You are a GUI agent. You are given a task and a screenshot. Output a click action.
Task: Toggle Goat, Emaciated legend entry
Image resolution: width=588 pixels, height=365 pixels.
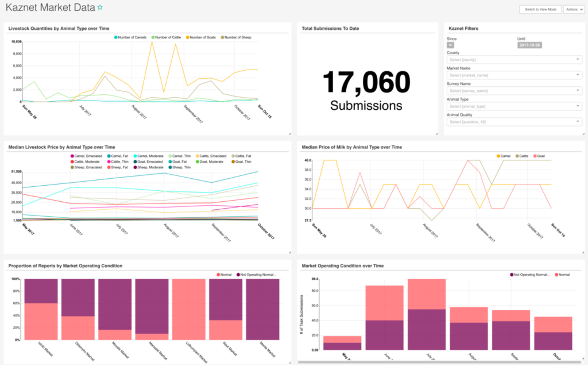148,162
